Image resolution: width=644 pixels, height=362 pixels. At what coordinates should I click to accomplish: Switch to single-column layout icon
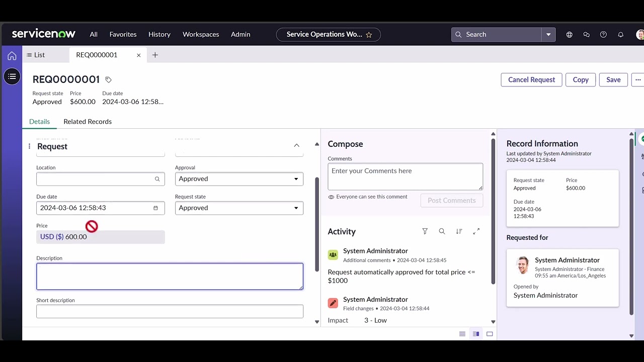pyautogui.click(x=462, y=334)
